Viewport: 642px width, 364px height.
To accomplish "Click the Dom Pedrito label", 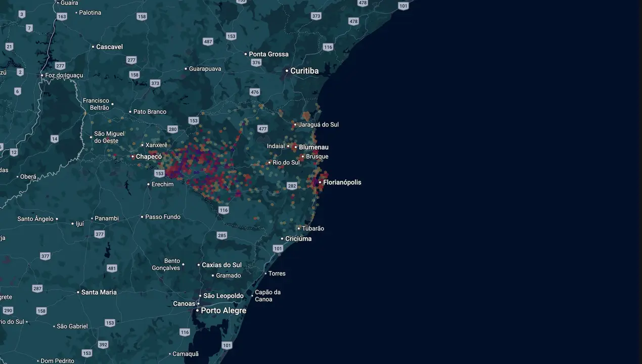I will tap(58, 361).
